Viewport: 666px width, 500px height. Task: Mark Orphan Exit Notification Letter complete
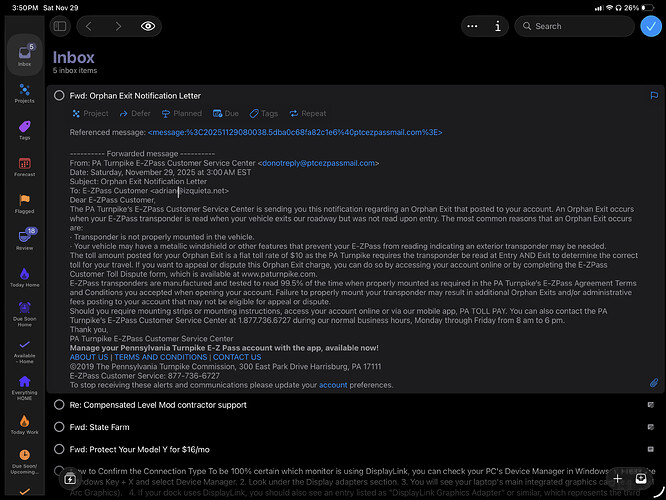pos(59,95)
